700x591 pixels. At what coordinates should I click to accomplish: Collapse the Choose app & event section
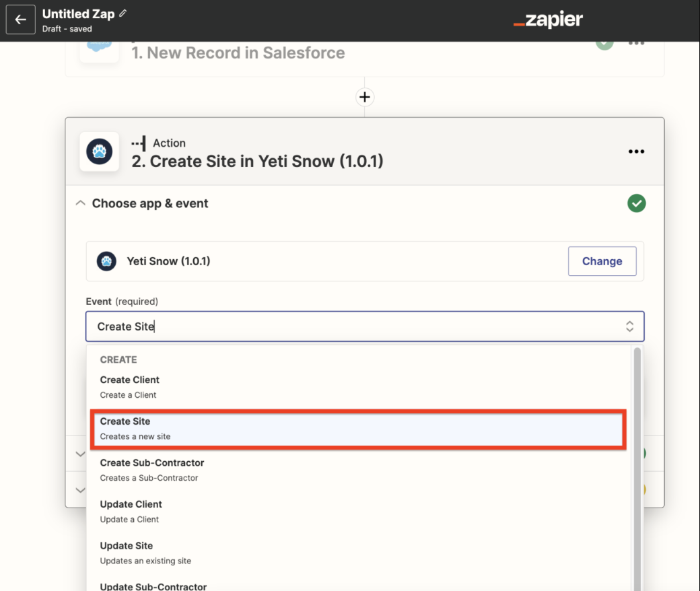point(80,203)
